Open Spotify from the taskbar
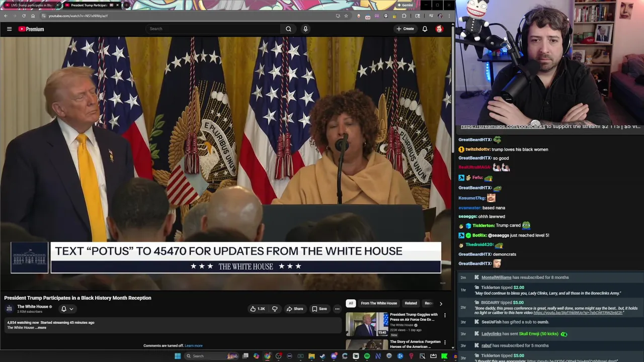644x362 pixels. (367, 356)
